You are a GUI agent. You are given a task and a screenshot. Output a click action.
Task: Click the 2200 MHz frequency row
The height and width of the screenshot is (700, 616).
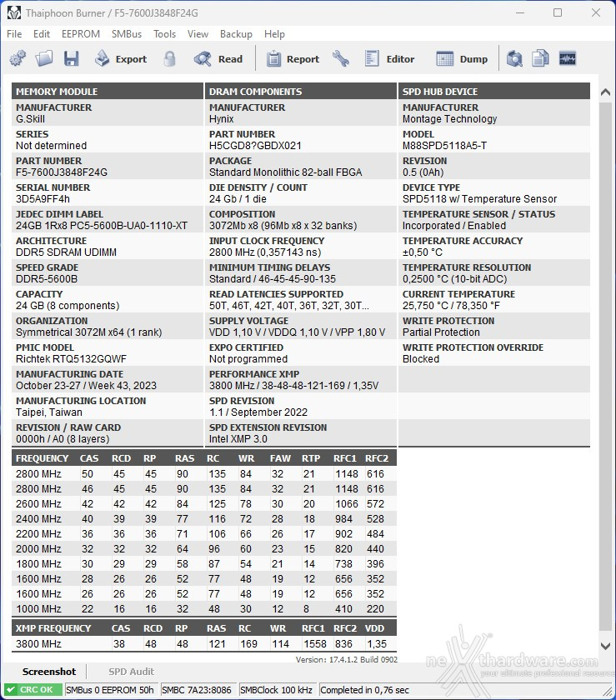coord(204,534)
